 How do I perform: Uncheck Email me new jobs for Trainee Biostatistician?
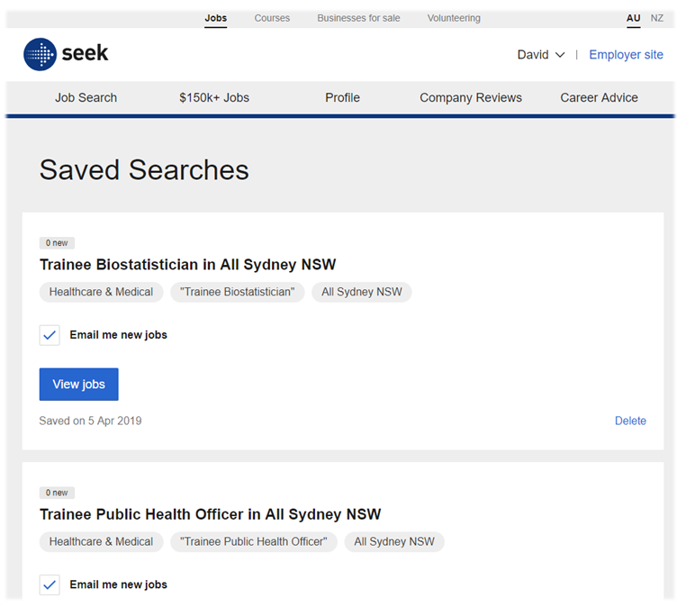pyautogui.click(x=50, y=335)
